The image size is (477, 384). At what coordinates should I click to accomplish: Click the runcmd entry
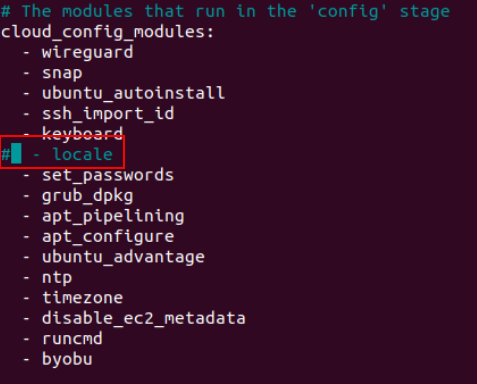click(63, 339)
